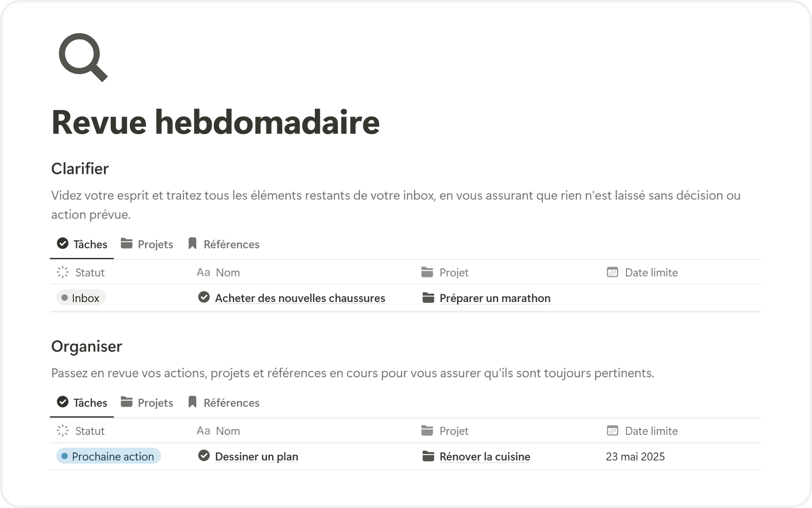Click the folder icon in Organiser's Projet header
812x508 pixels.
pyautogui.click(x=427, y=431)
